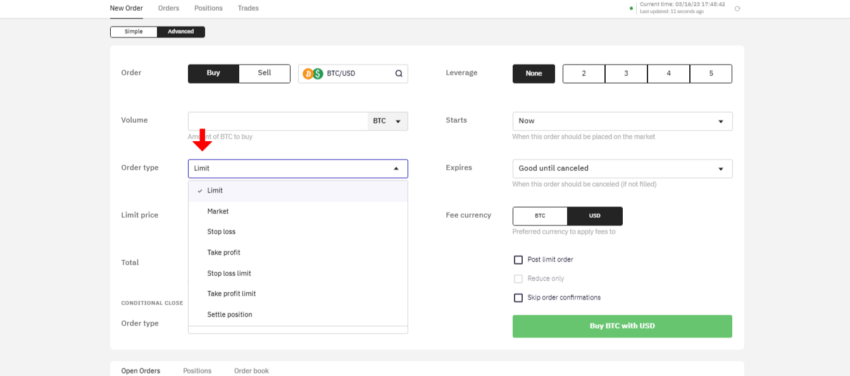Open the BTC volume currency dropdown
The width and height of the screenshot is (850, 376).
point(388,121)
